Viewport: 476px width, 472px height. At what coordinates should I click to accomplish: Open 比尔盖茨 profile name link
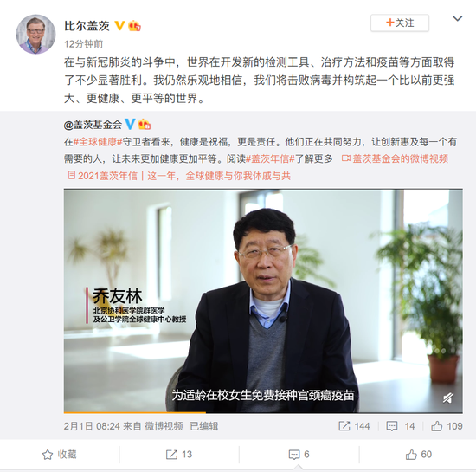point(87,26)
